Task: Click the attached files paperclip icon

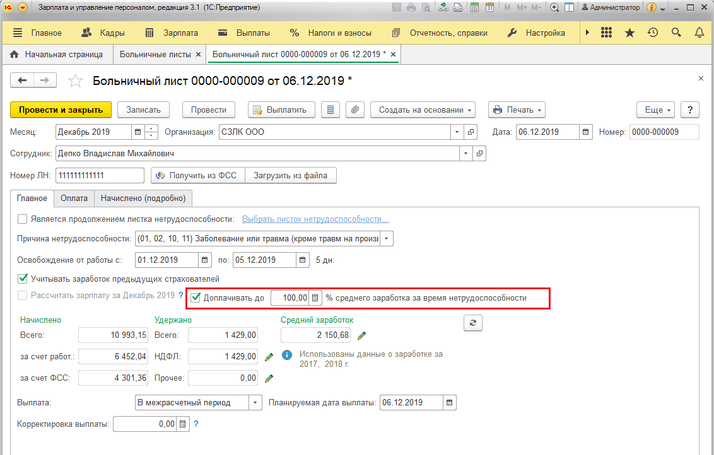Action: [353, 109]
